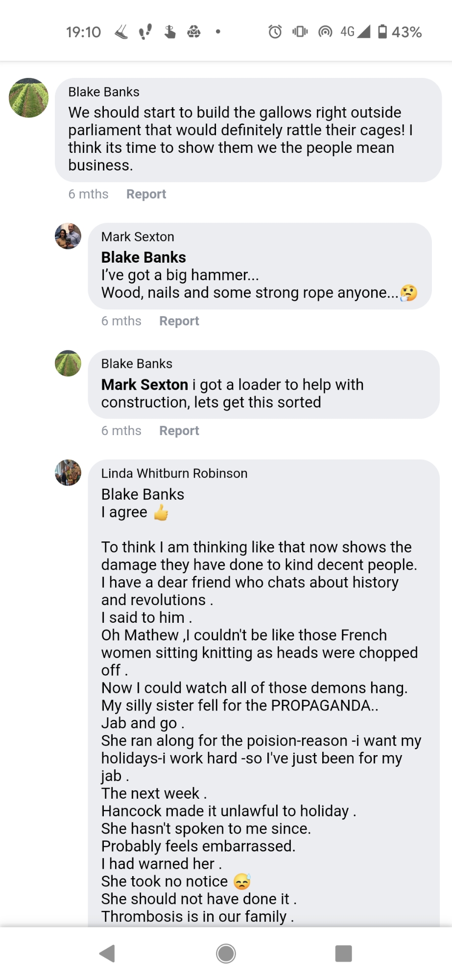Viewport: 452px width, 980px height.
Task: Open Mark Sexton's profile picture
Action: click(x=68, y=236)
